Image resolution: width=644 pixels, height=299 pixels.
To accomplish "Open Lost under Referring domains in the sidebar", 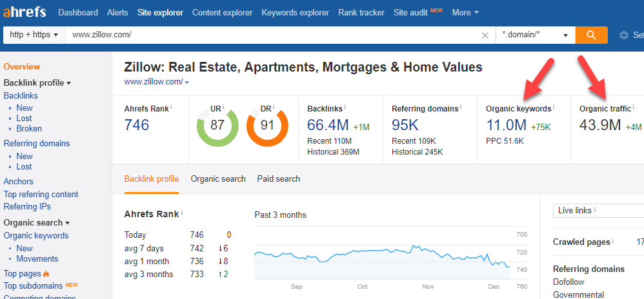I will click(x=24, y=166).
